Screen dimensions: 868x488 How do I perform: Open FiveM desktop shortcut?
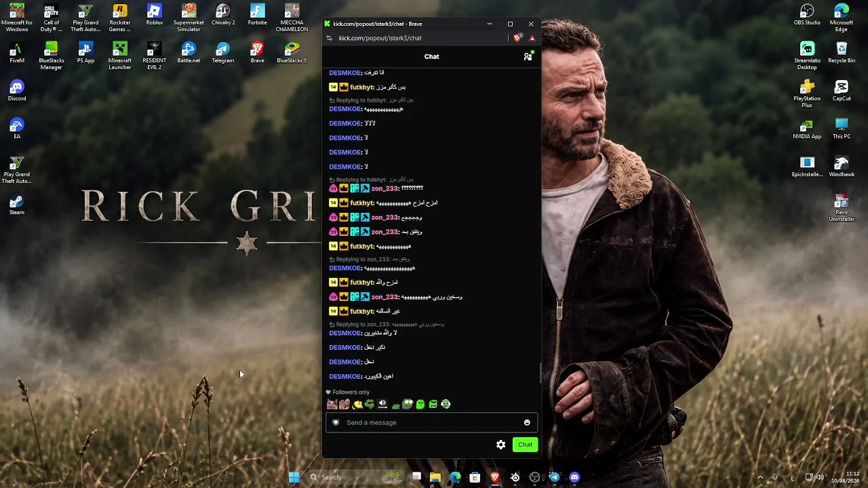click(17, 53)
